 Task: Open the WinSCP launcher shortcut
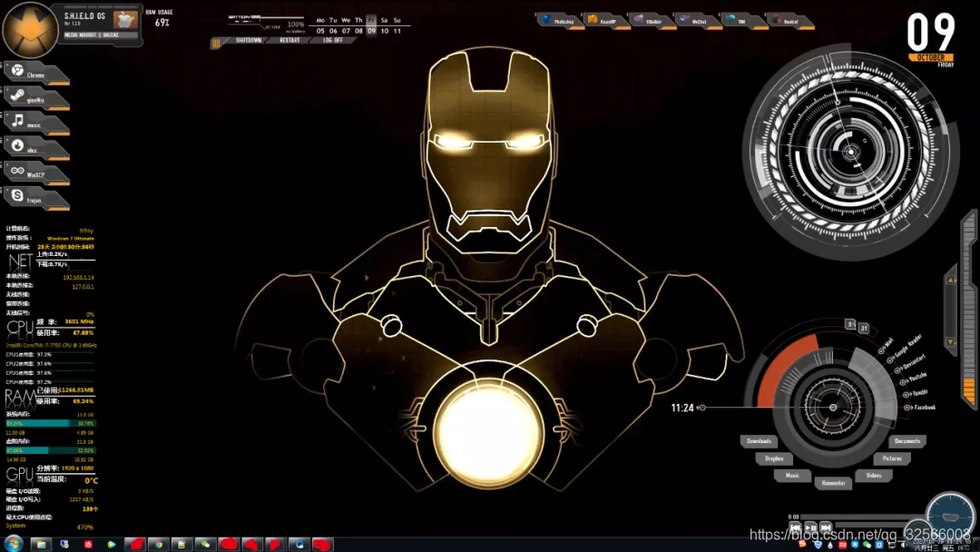click(x=35, y=172)
